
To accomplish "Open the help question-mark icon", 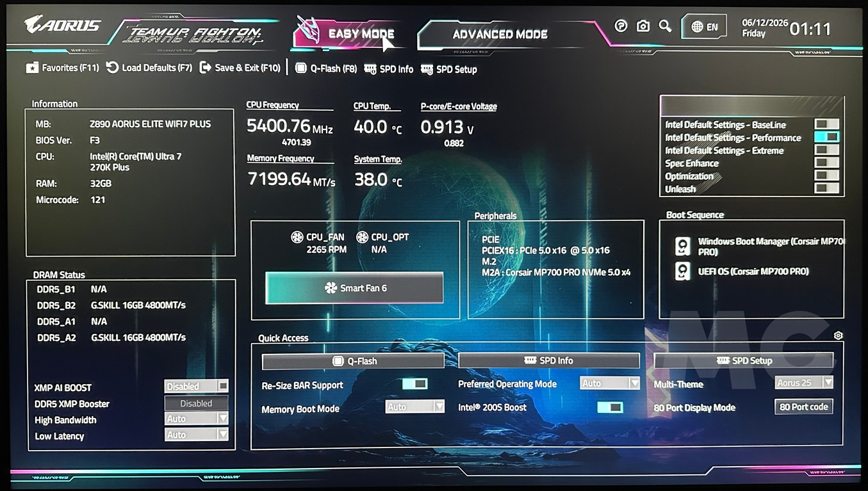I will point(621,26).
